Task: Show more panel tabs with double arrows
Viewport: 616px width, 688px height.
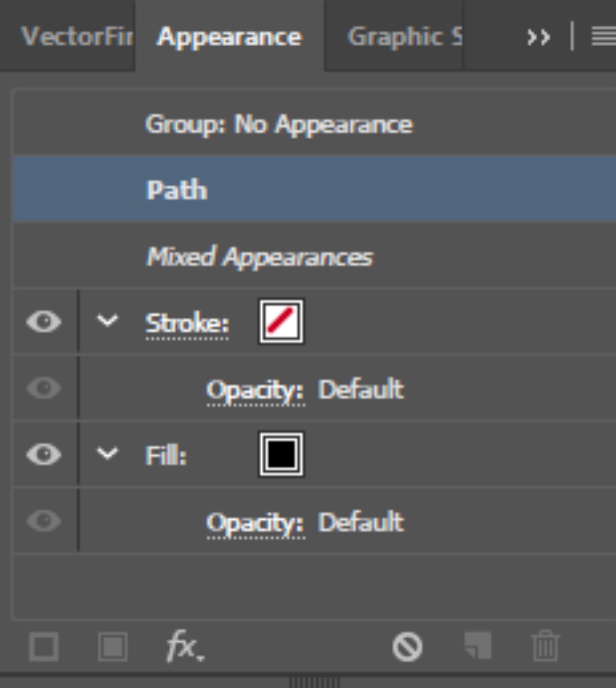Action: click(538, 37)
